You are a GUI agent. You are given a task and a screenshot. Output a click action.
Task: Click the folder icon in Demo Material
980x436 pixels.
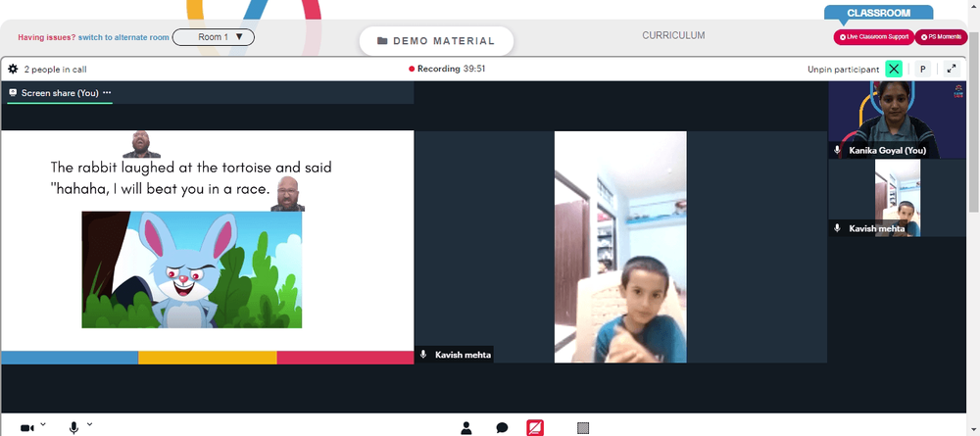(382, 41)
